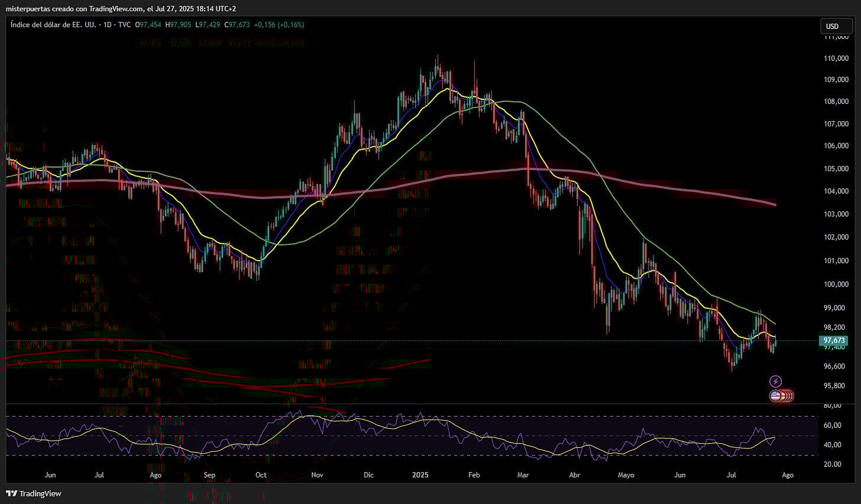
Task: Click the 107,000 price axis label
Action: tap(837, 124)
